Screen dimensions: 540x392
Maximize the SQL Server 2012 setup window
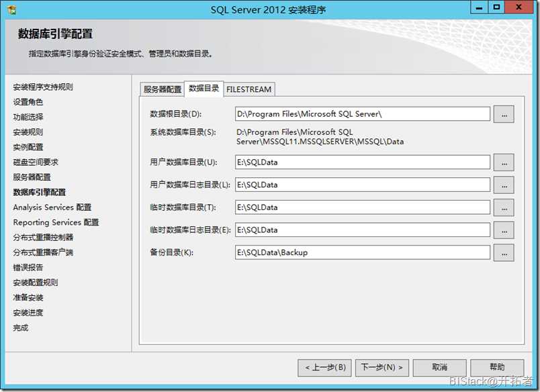[x=496, y=7]
